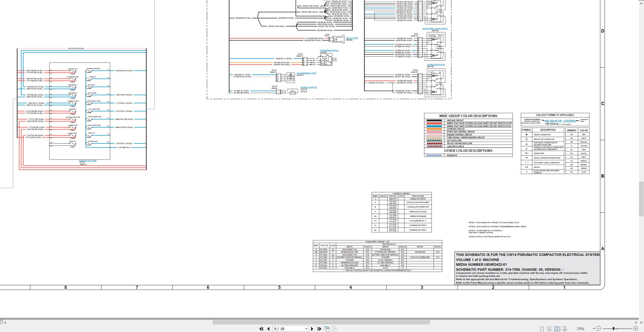Switch to continuous facing view
The image size is (644, 332).
pyautogui.click(x=565, y=329)
